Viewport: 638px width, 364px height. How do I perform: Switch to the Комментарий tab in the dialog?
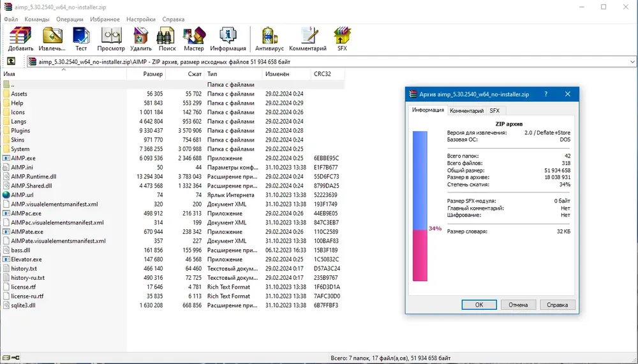tap(466, 111)
